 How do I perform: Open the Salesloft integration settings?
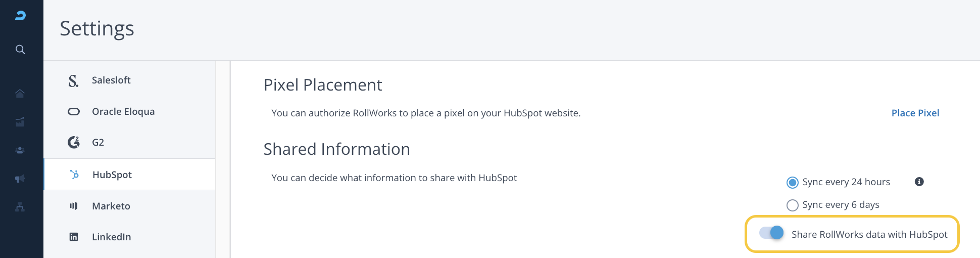point(111,80)
